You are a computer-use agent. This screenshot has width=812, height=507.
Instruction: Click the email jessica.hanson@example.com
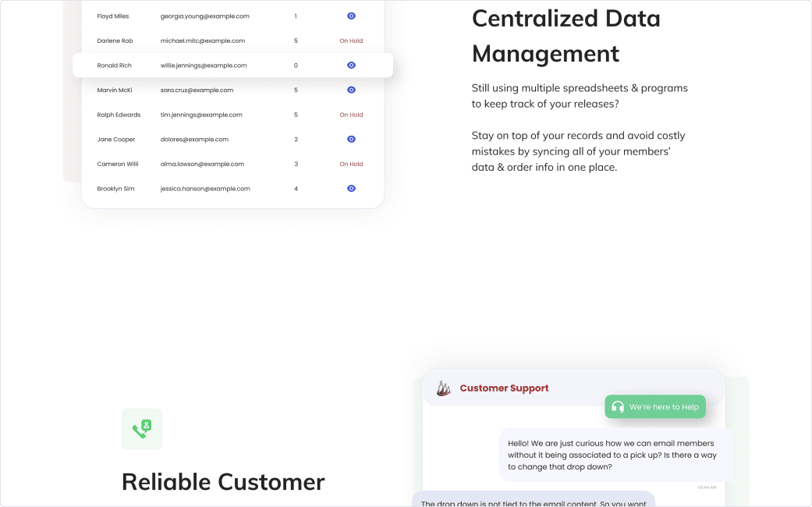(x=205, y=189)
